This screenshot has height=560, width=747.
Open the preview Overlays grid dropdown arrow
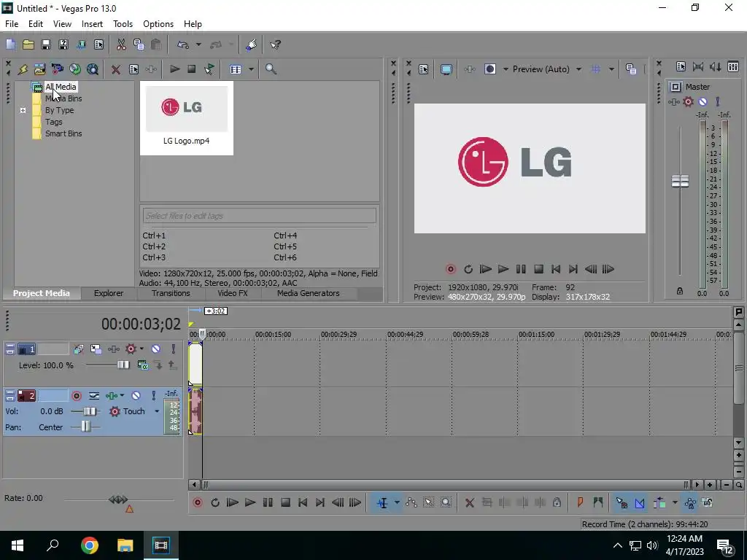(611, 69)
